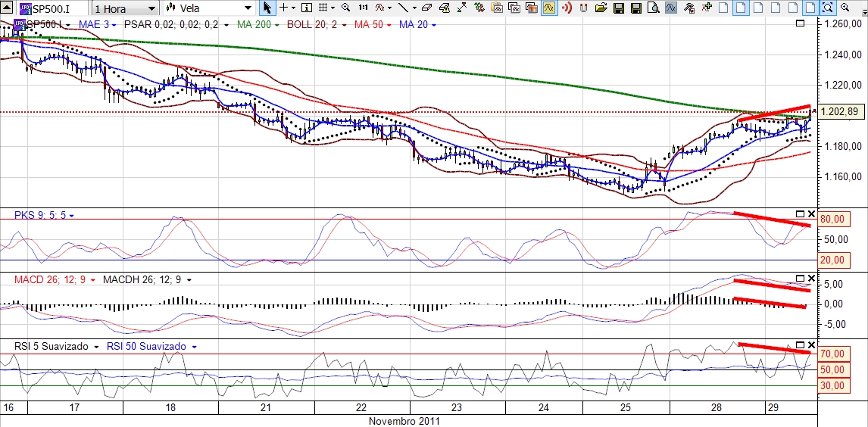Click the paste indicators clipboard icon
Image resolution: width=868 pixels, height=427 pixels.
[497, 8]
